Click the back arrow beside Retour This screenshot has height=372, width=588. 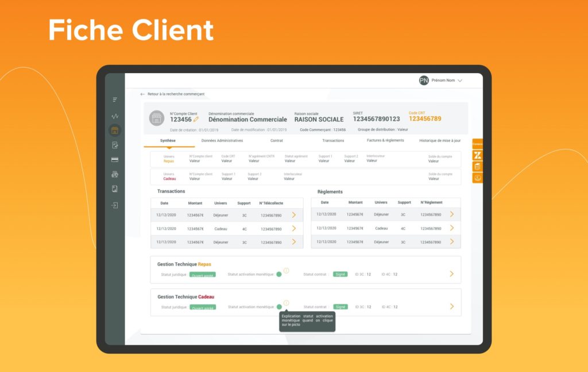click(x=142, y=94)
